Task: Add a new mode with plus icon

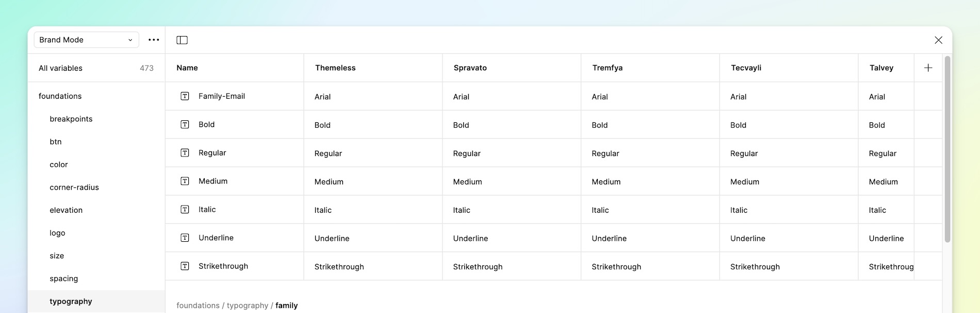Action: (928, 68)
